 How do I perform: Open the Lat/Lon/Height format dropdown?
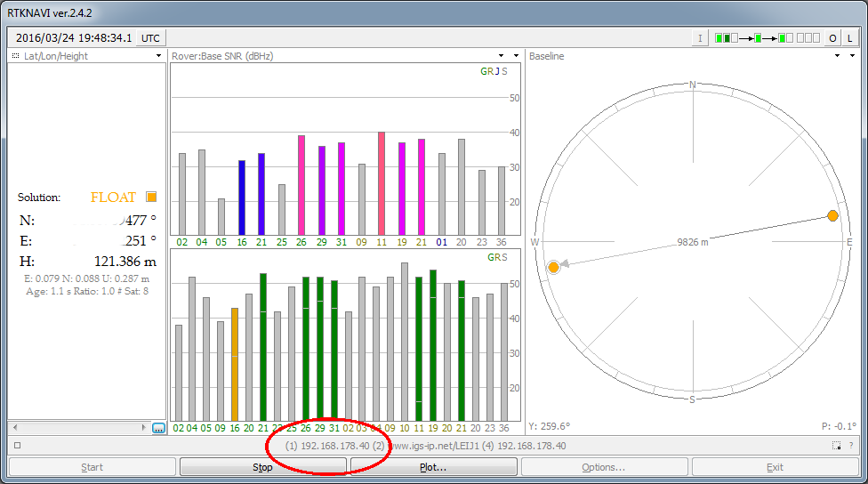[x=159, y=56]
